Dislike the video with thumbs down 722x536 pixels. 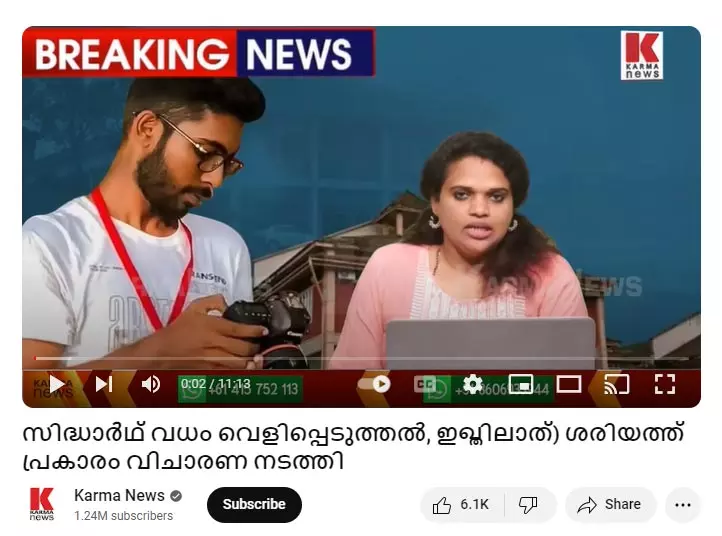point(529,505)
